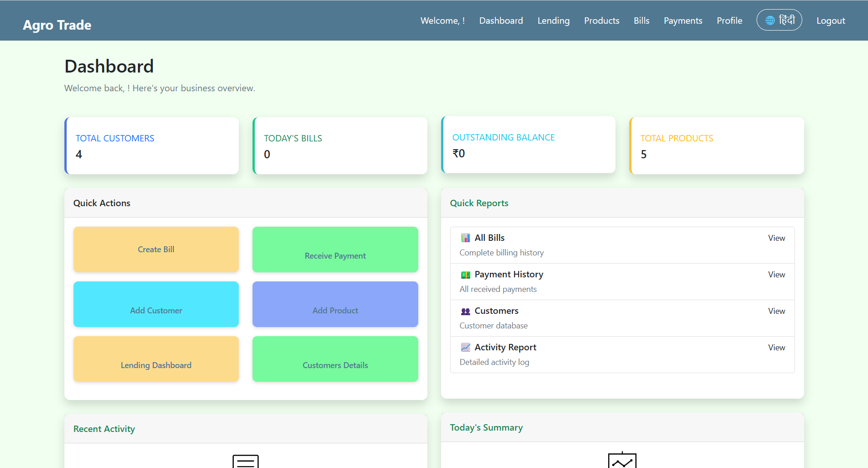Screen dimensions: 868x468
Task: Select Dashboard in the navigation bar
Action: coord(501,21)
